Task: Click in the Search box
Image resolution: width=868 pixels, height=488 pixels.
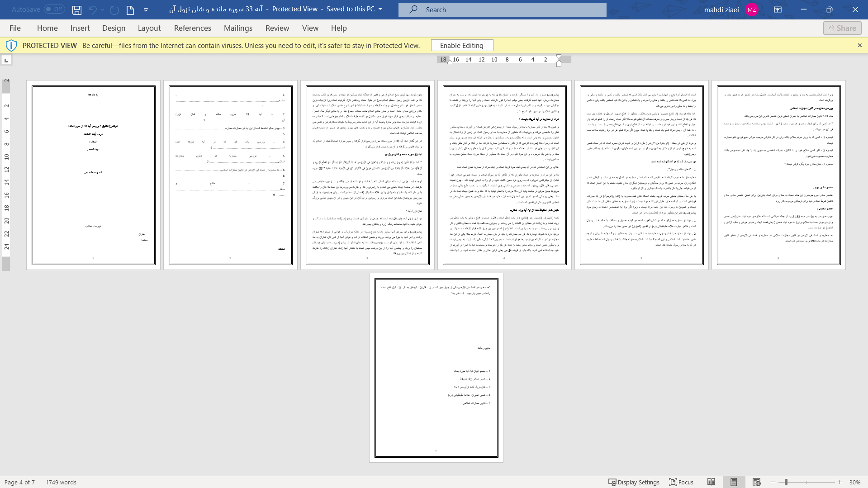Action: tap(502, 9)
